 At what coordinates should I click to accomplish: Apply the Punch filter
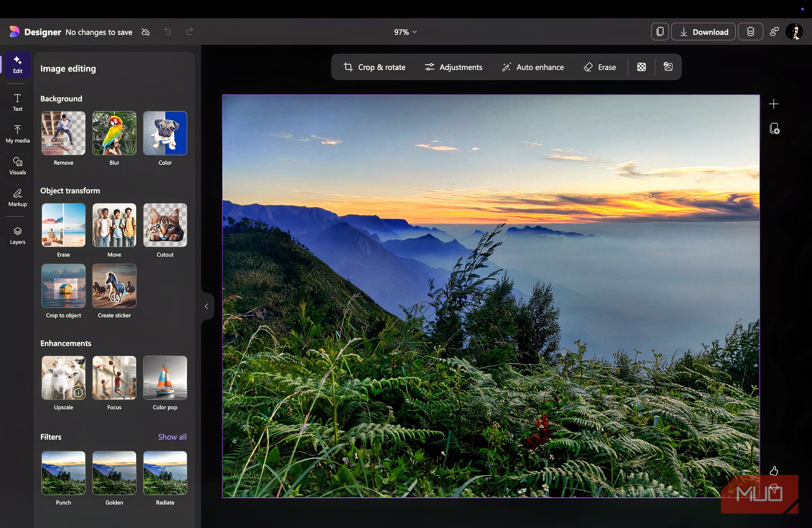[63, 473]
